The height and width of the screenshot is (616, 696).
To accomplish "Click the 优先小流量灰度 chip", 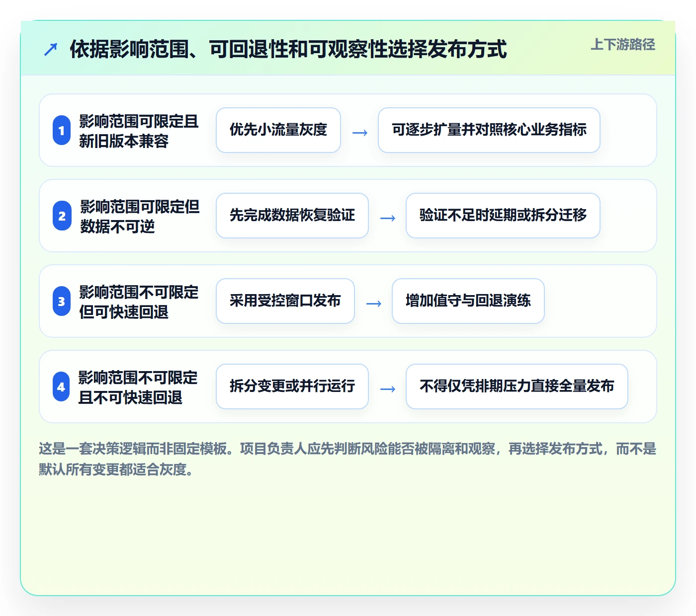I will [278, 130].
